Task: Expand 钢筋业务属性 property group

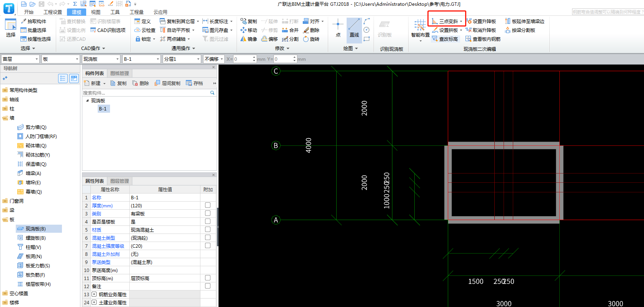Action: [94, 294]
